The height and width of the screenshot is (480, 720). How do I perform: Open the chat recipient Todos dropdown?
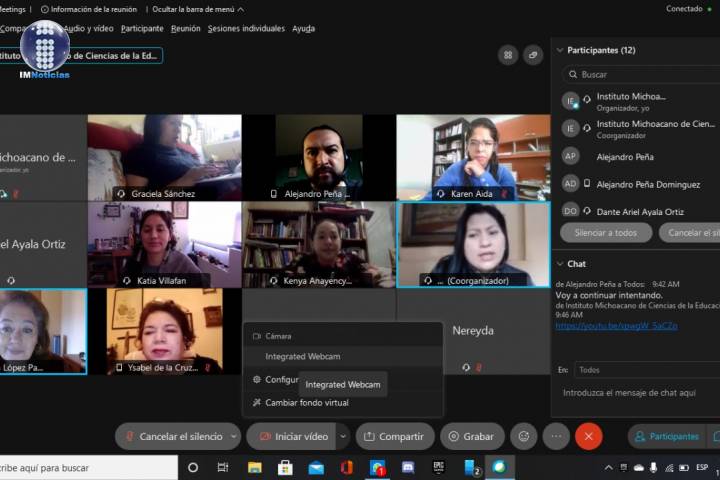(645, 370)
